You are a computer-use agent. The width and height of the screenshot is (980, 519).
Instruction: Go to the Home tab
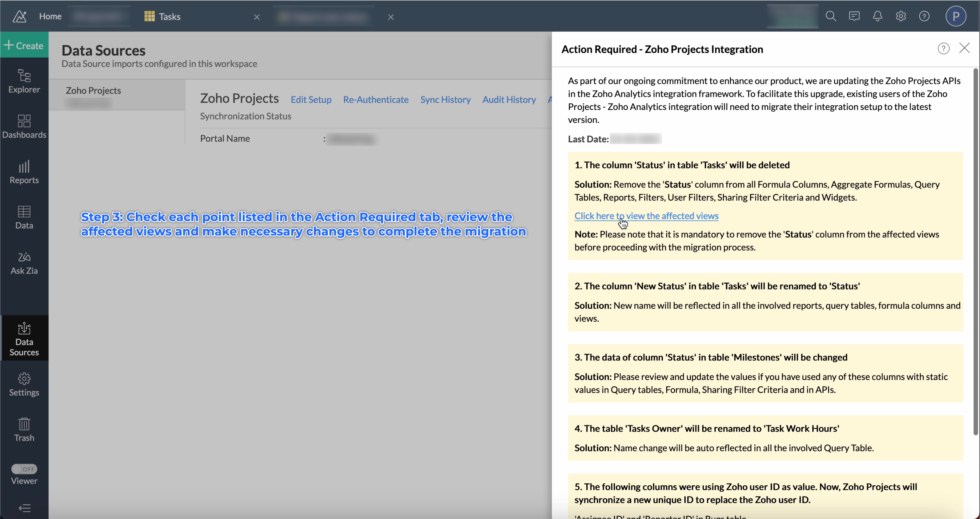point(50,16)
